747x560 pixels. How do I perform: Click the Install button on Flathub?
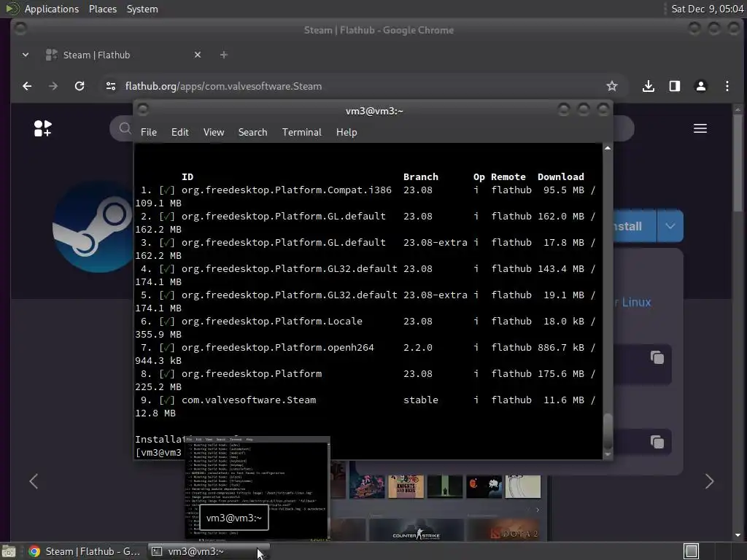[635, 226]
